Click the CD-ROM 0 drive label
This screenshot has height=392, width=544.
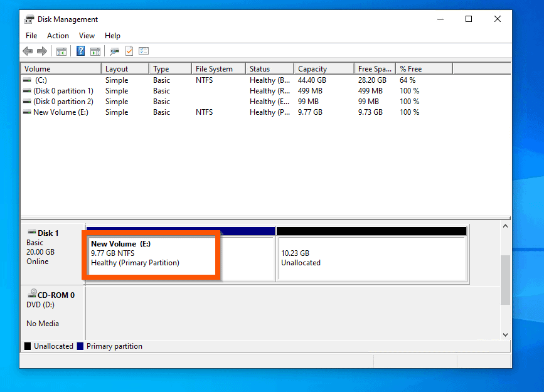[56, 295]
